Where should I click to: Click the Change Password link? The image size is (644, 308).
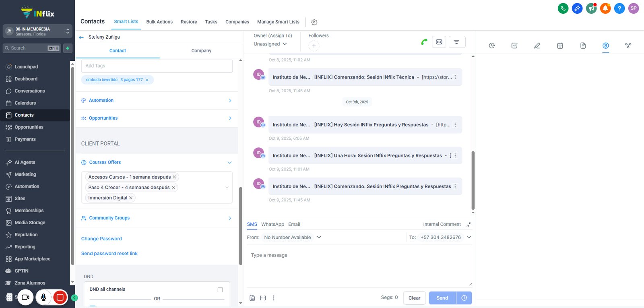(x=101, y=239)
